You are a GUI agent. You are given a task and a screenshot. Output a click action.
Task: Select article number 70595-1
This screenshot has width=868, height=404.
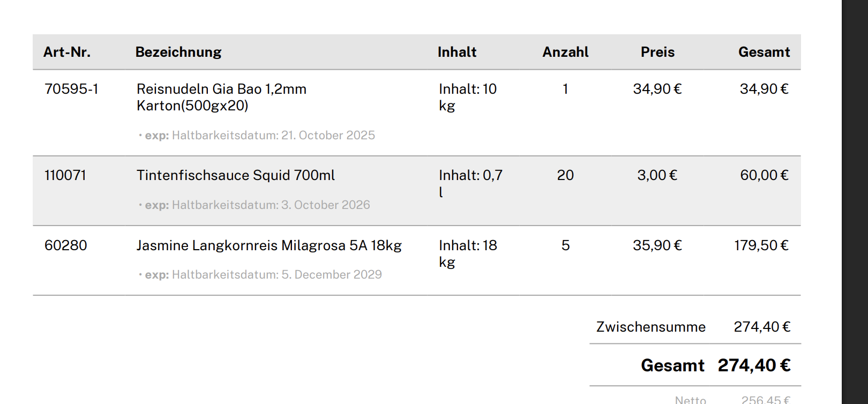71,89
